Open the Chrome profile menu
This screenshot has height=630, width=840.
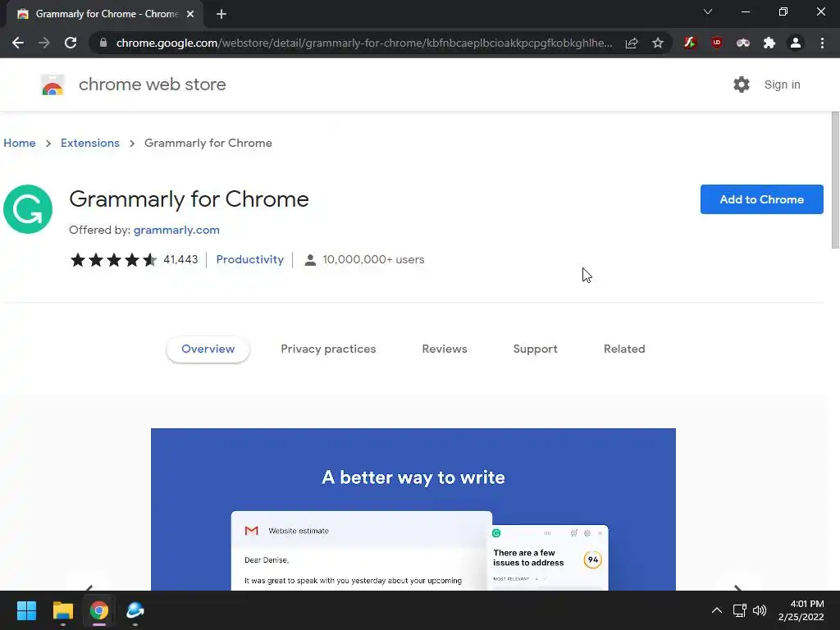click(796, 43)
